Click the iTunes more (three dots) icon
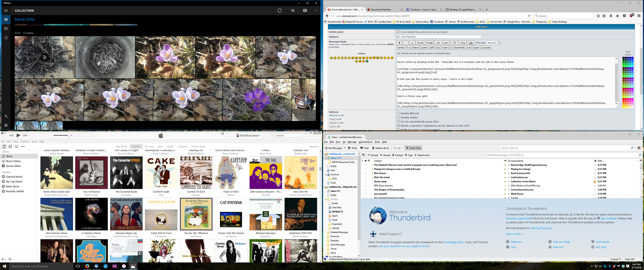644x270 pixels. tap(22, 146)
